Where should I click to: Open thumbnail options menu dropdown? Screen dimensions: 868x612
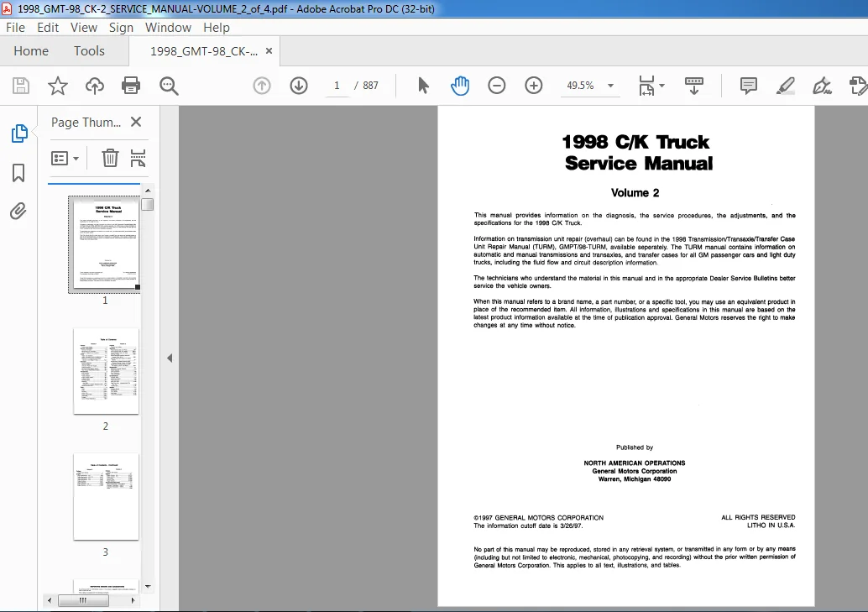point(65,159)
